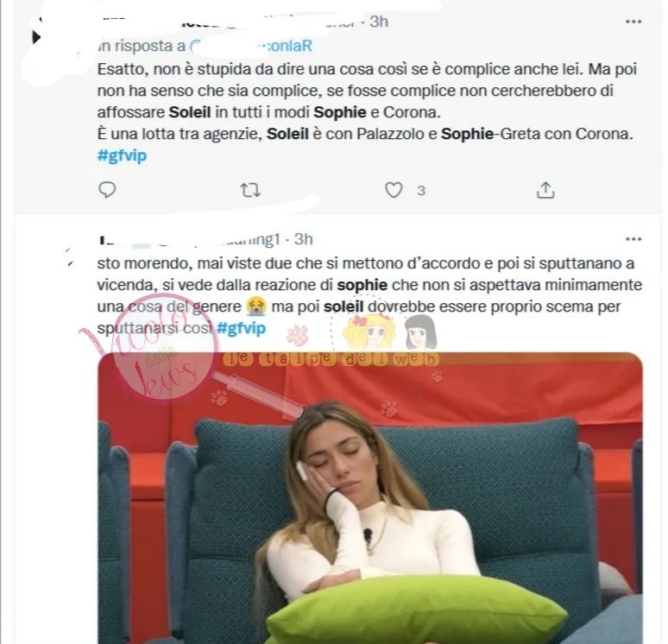Click the 3h timestamp on first tweet

tap(379, 22)
